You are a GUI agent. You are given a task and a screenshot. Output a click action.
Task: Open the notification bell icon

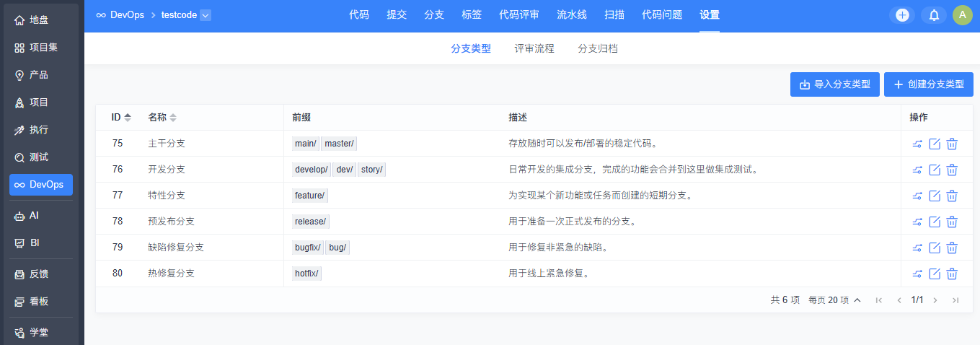934,15
